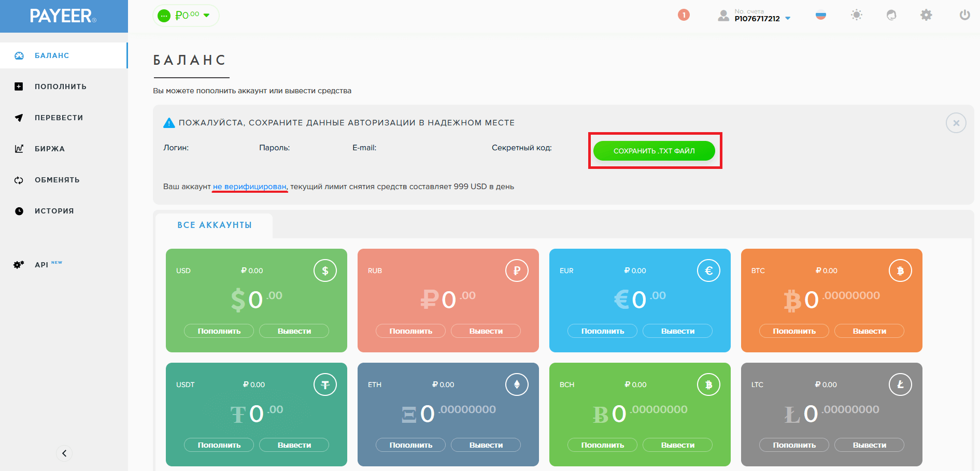Click the power logout icon
The image size is (980, 471).
[964, 15]
